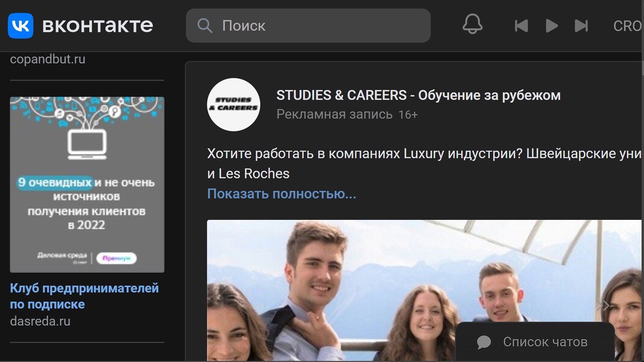Click the VK logo icon
This screenshot has height=362, width=644.
point(20,25)
